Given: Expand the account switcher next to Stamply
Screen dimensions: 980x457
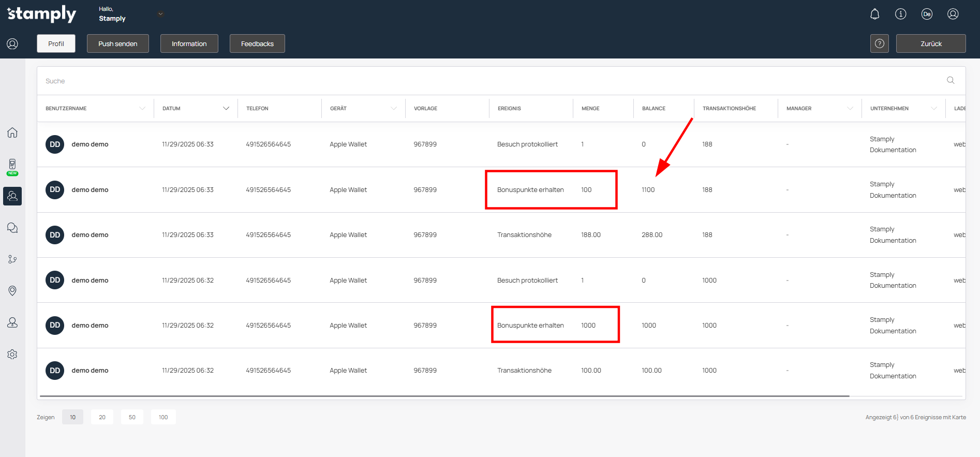Looking at the screenshot, I should (160, 14).
